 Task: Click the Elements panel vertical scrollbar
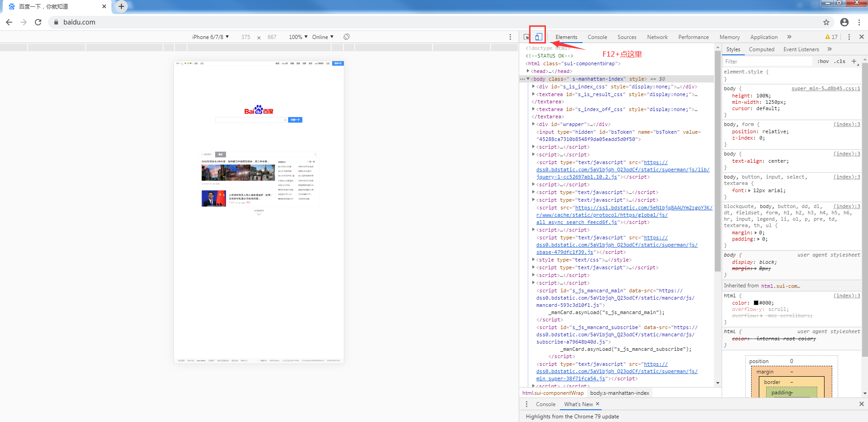(718, 161)
